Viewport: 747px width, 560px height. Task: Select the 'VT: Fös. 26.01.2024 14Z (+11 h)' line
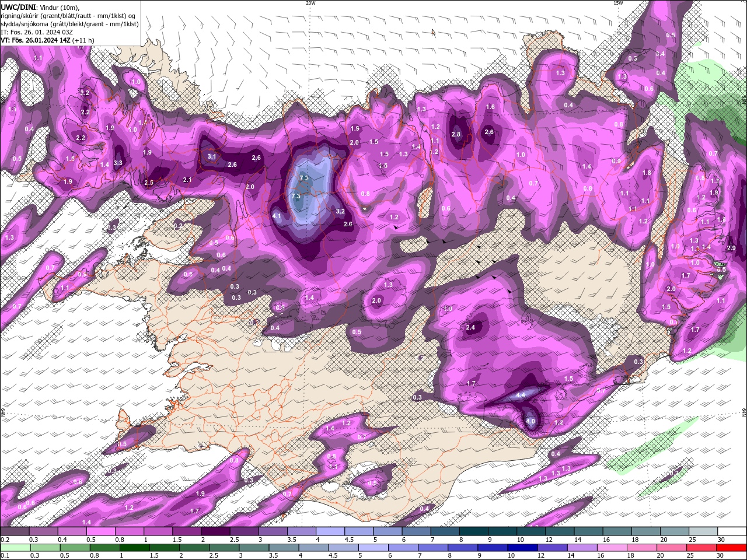tap(48, 40)
